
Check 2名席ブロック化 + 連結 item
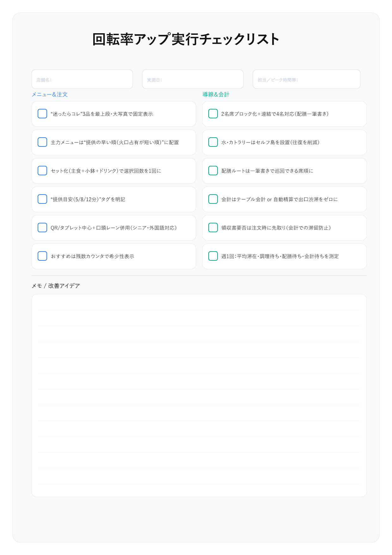[x=213, y=114]
